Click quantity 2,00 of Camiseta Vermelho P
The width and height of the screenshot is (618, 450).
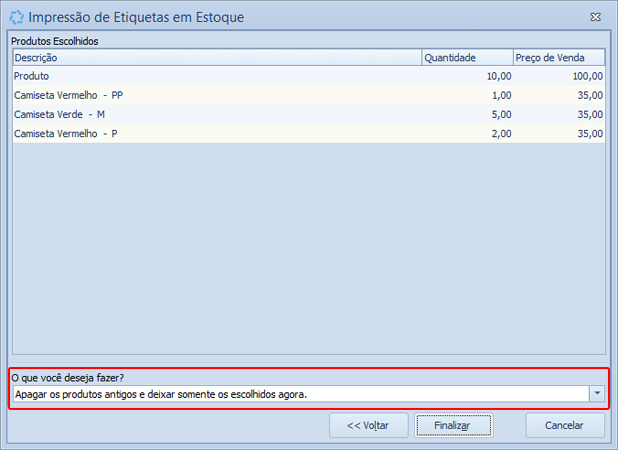[x=501, y=134]
